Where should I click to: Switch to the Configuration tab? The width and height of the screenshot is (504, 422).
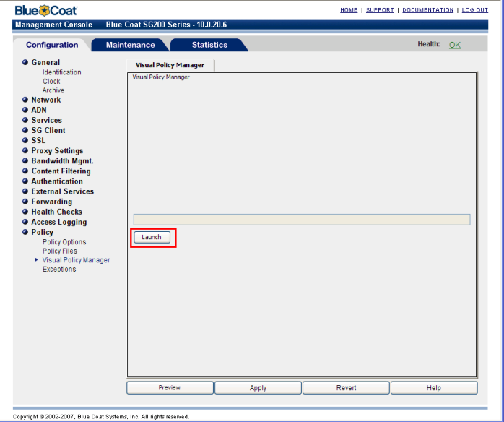click(x=52, y=45)
